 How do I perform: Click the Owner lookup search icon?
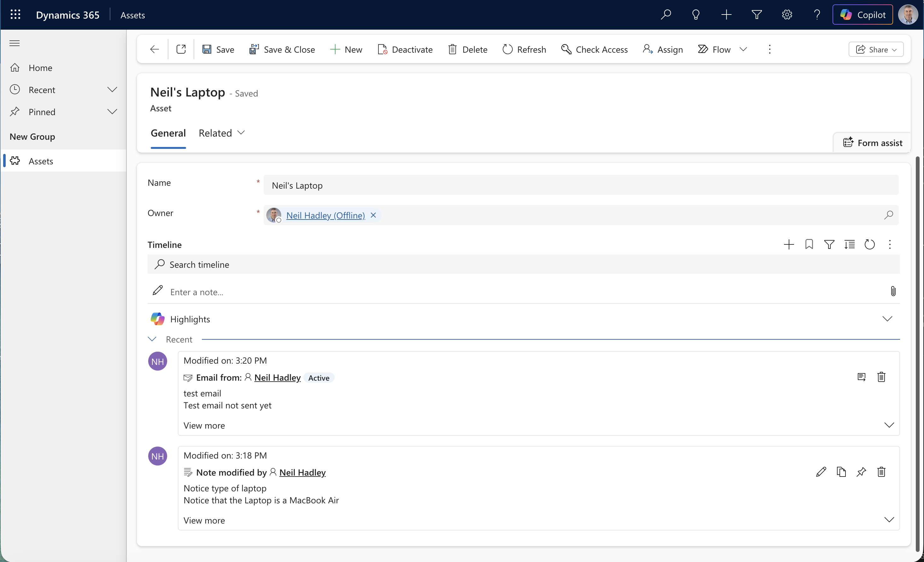[x=888, y=215]
